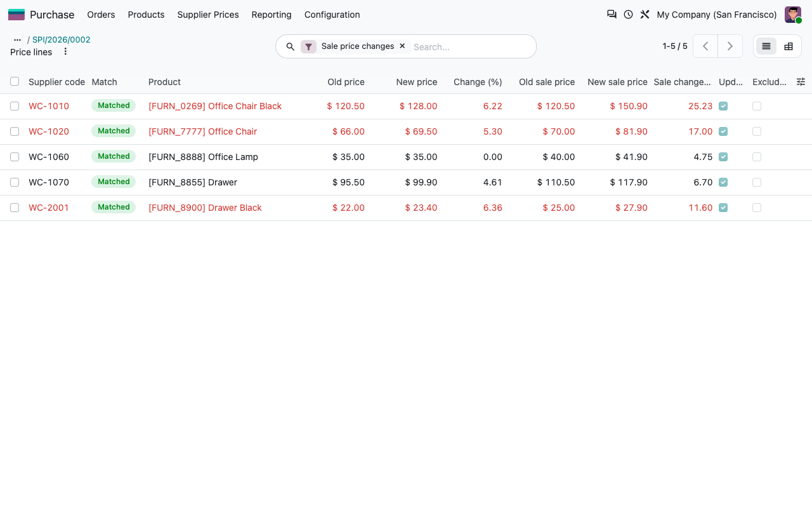Expand the collapsed breadcrumb ellipsis
812x508 pixels.
[x=17, y=40]
